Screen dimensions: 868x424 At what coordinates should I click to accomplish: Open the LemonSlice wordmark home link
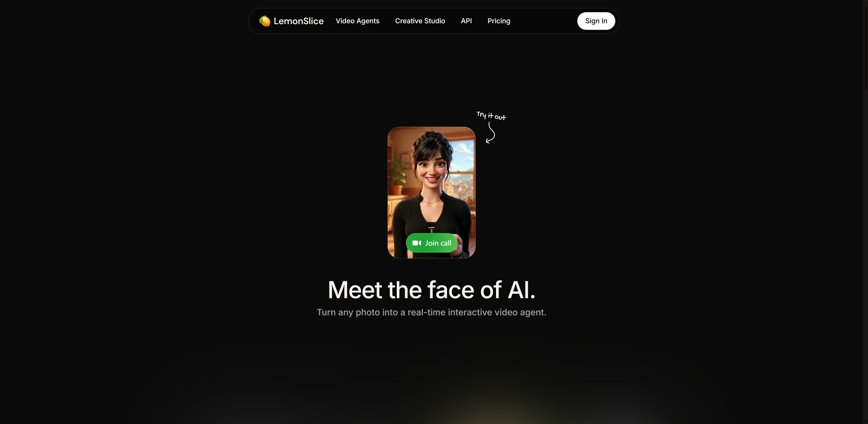299,21
